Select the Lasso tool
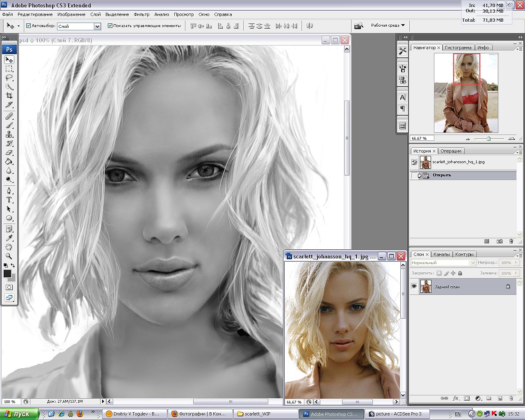The width and height of the screenshot is (525, 420). tap(9, 78)
